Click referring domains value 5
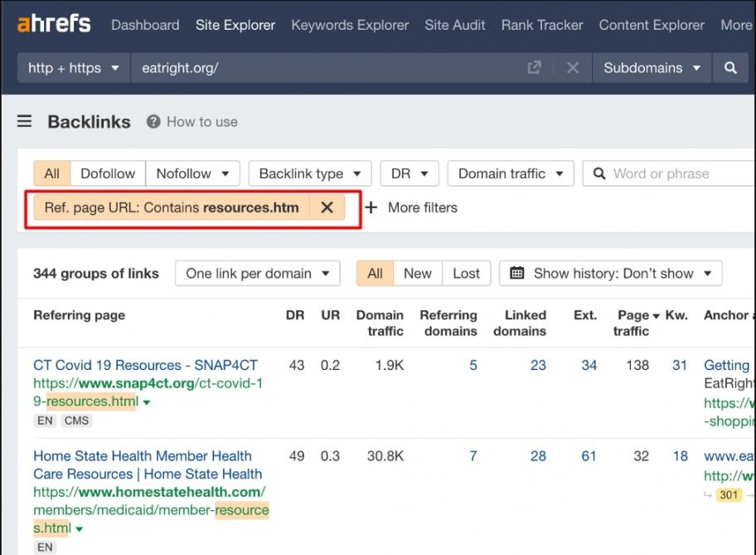This screenshot has width=756, height=555. [473, 365]
